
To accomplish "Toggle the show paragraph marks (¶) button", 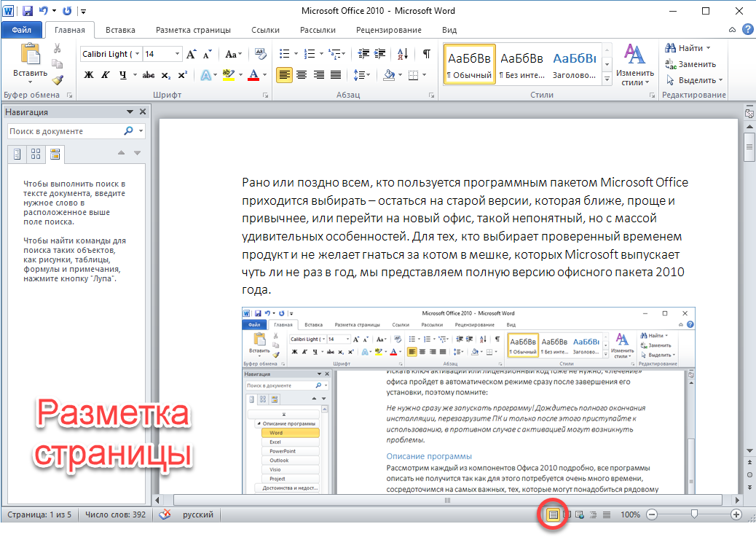I will coord(427,54).
